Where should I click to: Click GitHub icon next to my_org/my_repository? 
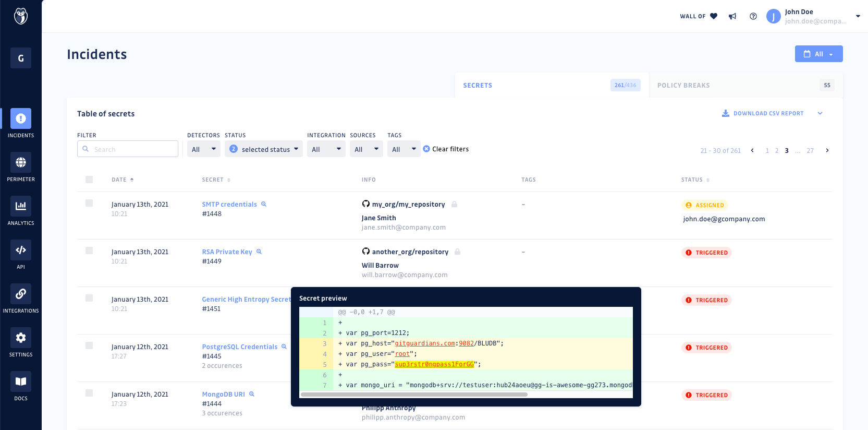366,204
